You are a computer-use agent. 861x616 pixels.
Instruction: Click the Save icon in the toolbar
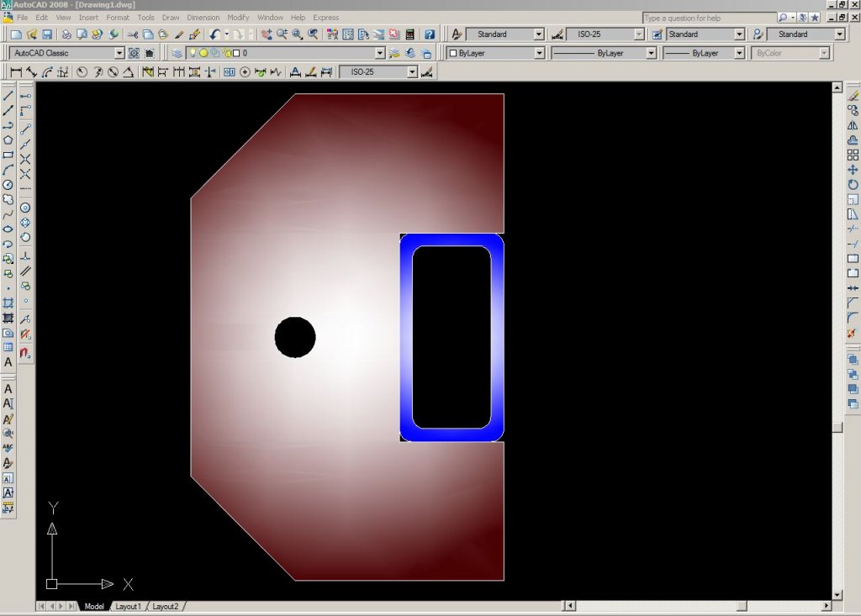[x=47, y=34]
